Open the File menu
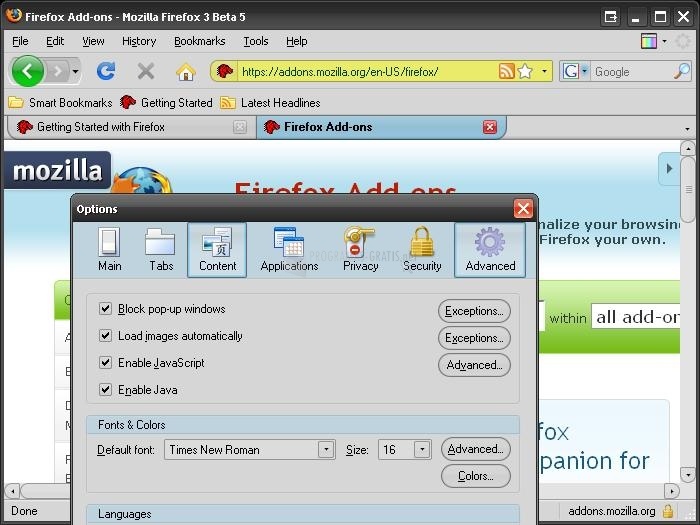The height and width of the screenshot is (525, 700). coord(20,41)
